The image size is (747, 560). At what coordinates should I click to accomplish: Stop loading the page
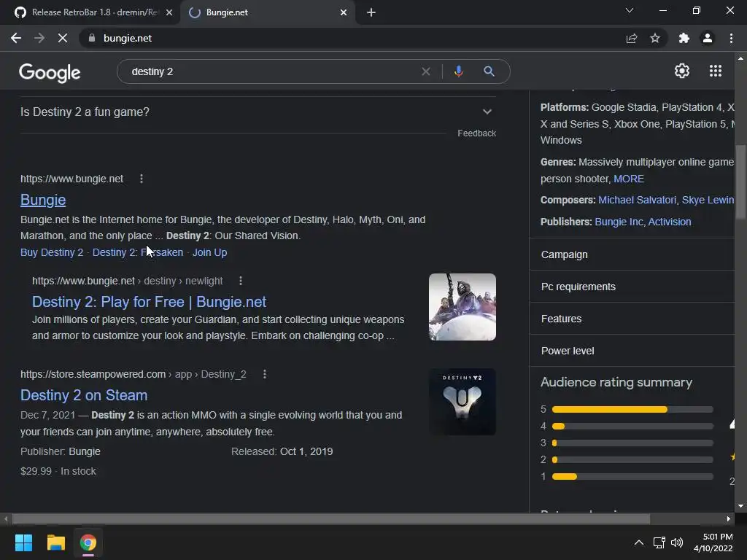(63, 38)
